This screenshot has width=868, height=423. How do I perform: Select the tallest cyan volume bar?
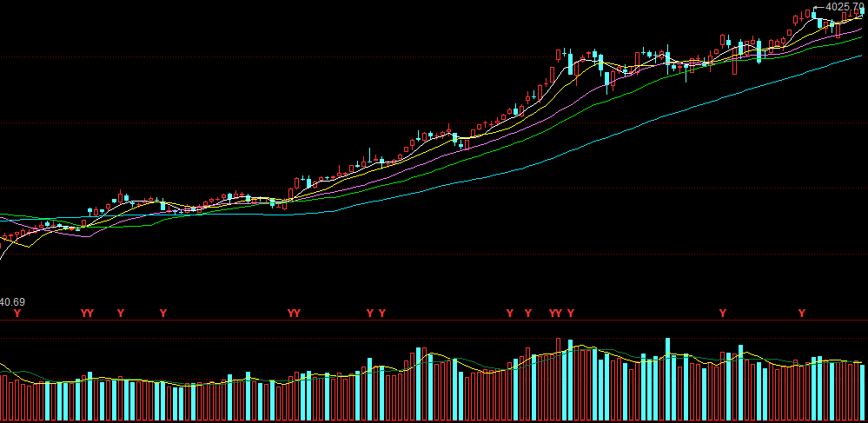pyautogui.click(x=668, y=379)
